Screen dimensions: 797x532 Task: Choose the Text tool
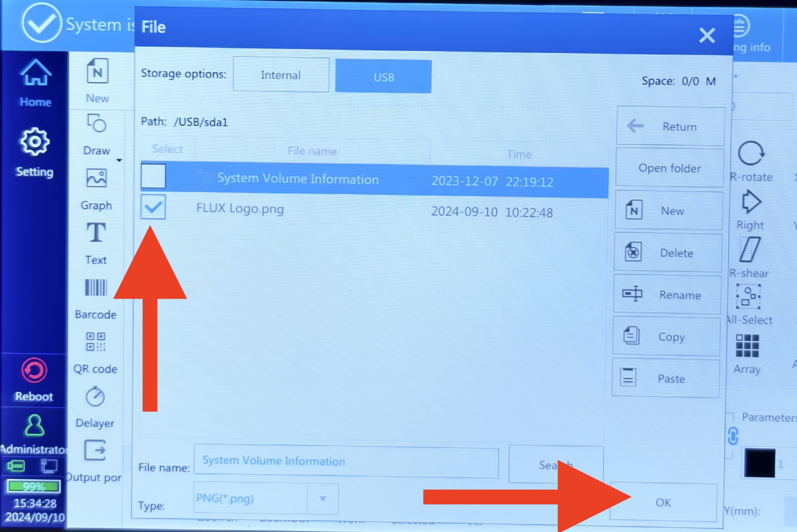pos(96,232)
